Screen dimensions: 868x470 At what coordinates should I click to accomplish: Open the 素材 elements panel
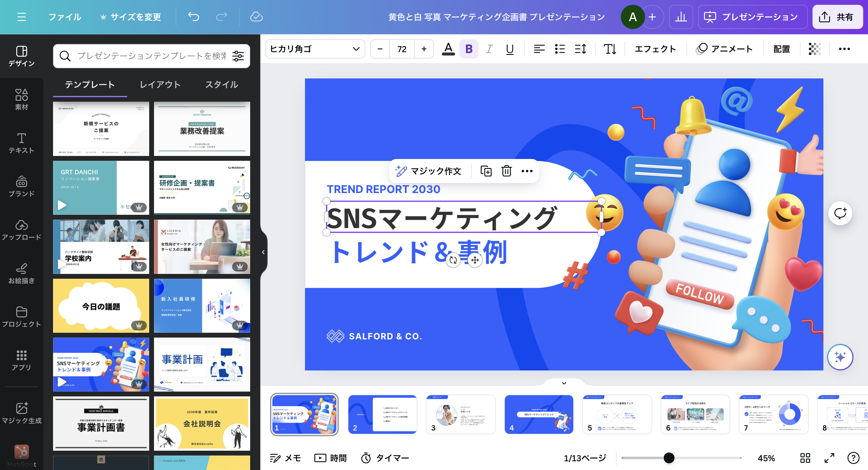(22, 100)
